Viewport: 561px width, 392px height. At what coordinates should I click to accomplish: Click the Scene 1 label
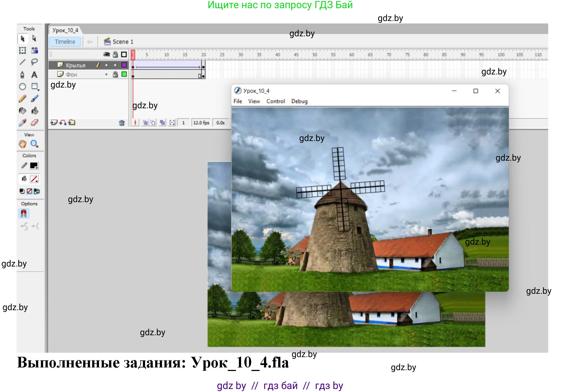coord(122,42)
